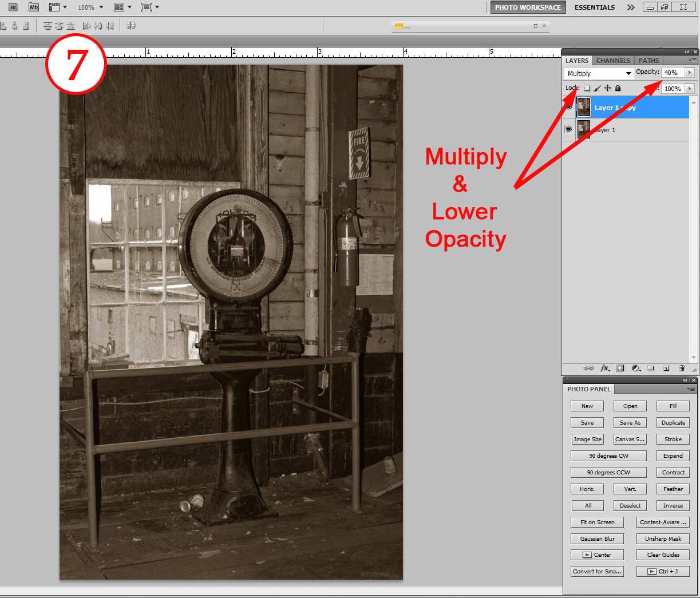Click the Content-Aware button
700x598 pixels.
663,522
